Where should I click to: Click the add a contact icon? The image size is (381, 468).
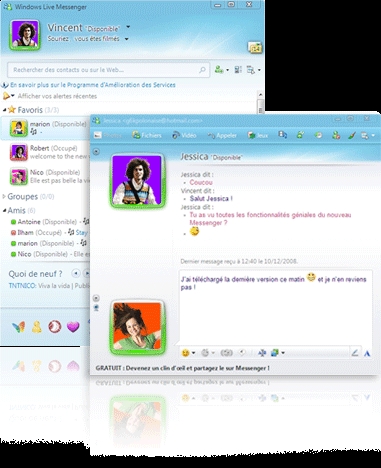(x=219, y=70)
